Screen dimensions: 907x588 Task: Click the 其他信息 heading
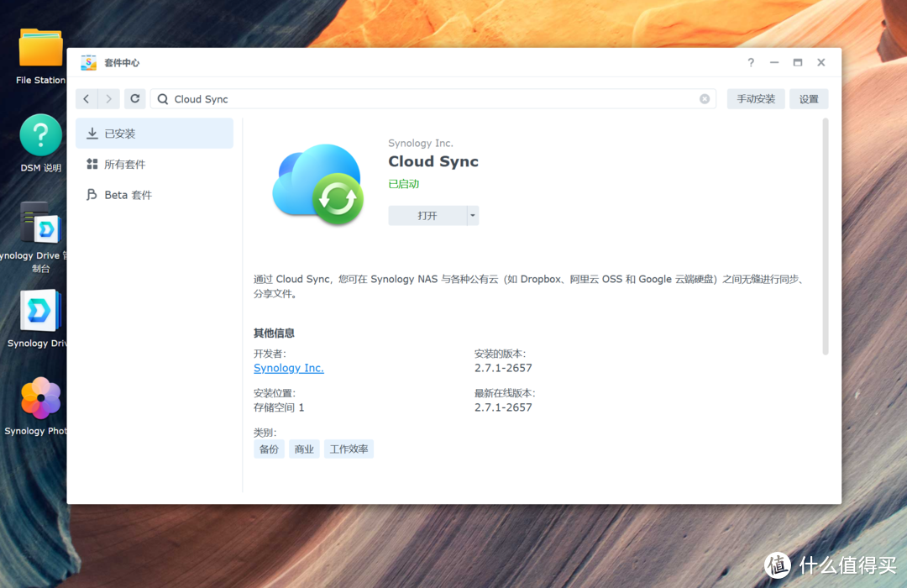coord(274,333)
